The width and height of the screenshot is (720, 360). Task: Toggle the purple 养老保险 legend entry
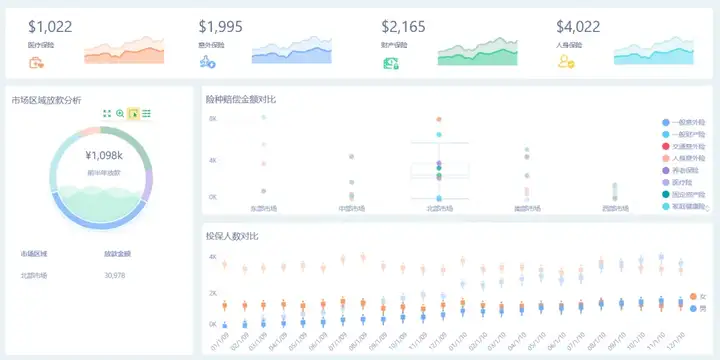[681, 170]
